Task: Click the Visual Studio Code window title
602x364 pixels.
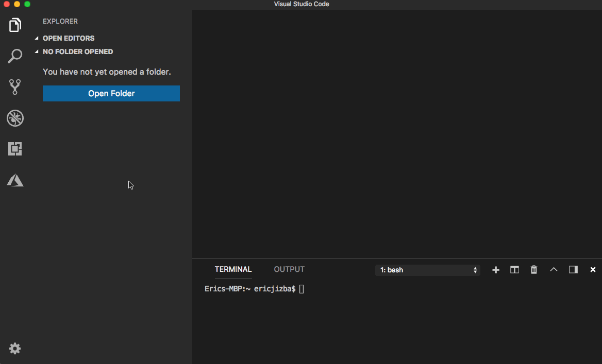Action: 302,4
